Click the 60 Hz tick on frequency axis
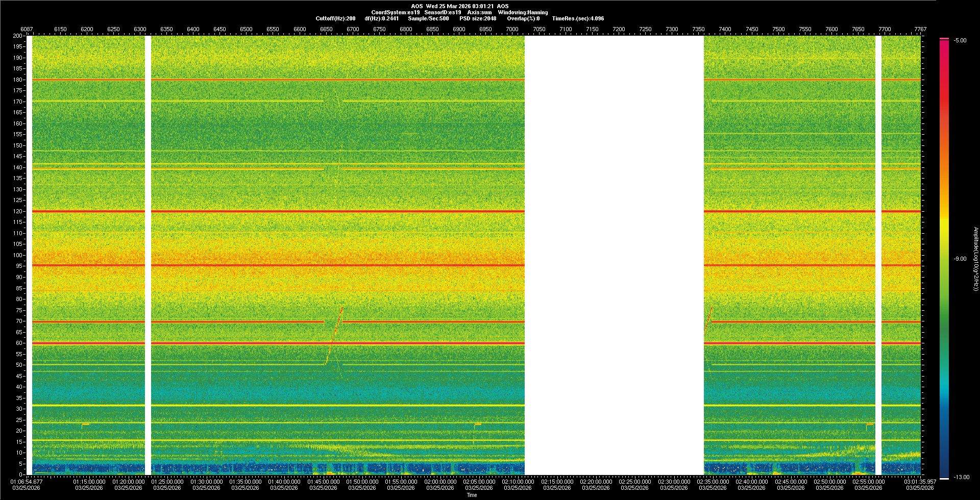Screen dimensions: 980x500 point(18,343)
